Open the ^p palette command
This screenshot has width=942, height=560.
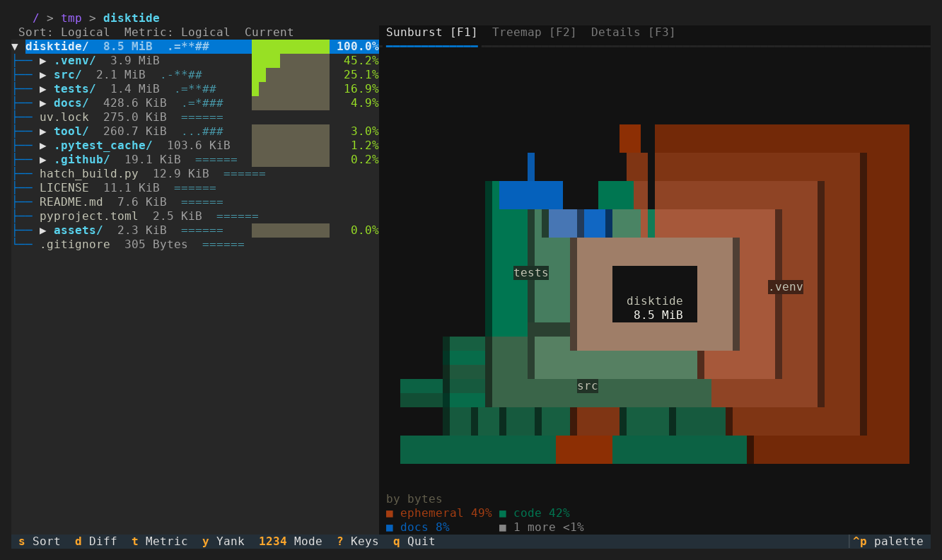click(888, 542)
